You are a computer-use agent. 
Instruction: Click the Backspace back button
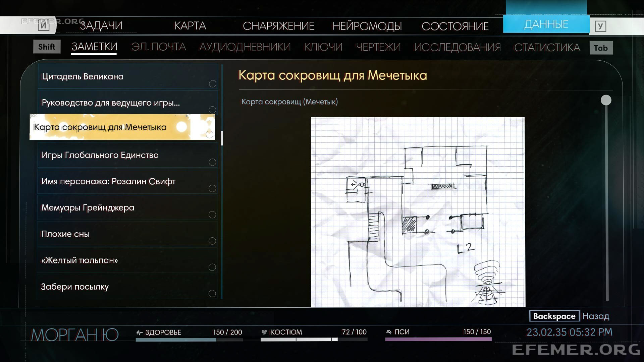tap(554, 316)
